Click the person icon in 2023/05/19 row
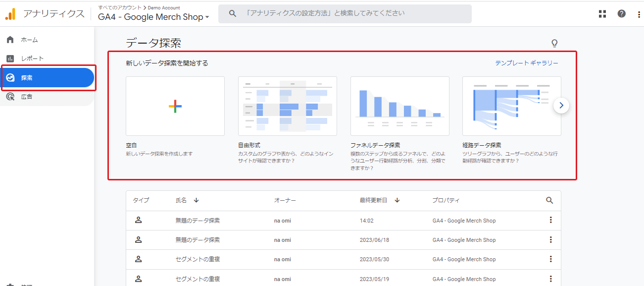The height and width of the screenshot is (286, 644). tap(139, 279)
